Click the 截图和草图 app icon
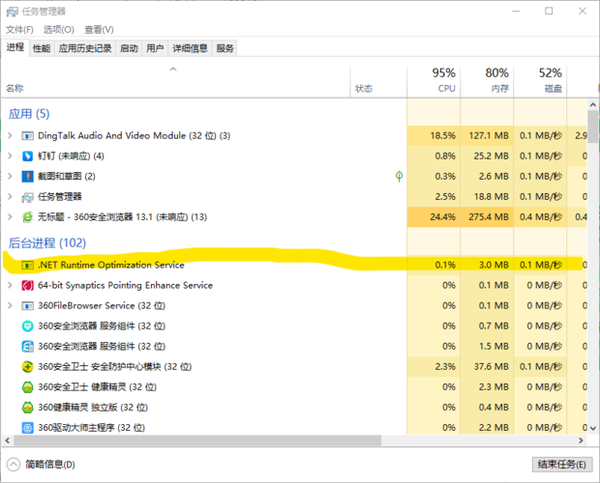The image size is (600, 483). coord(27,176)
